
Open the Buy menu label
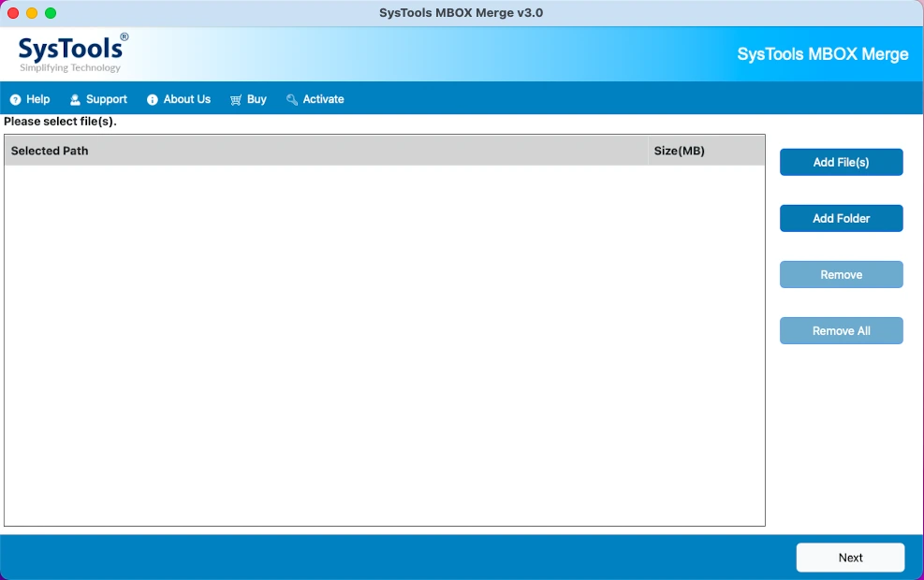(x=257, y=99)
